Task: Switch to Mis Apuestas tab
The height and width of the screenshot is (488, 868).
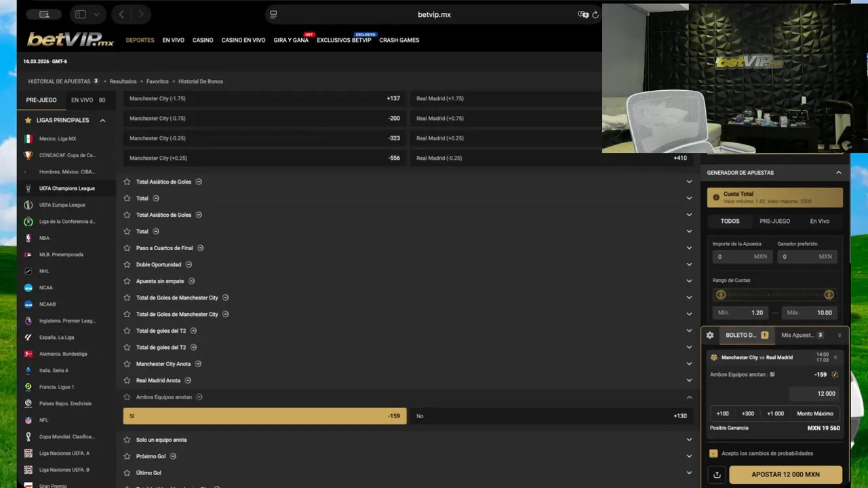Action: (802, 335)
